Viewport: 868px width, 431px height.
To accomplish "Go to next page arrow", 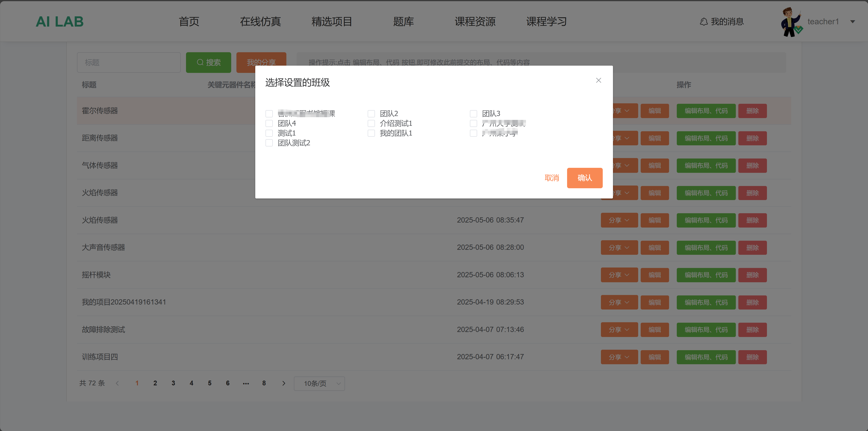I will pyautogui.click(x=283, y=383).
